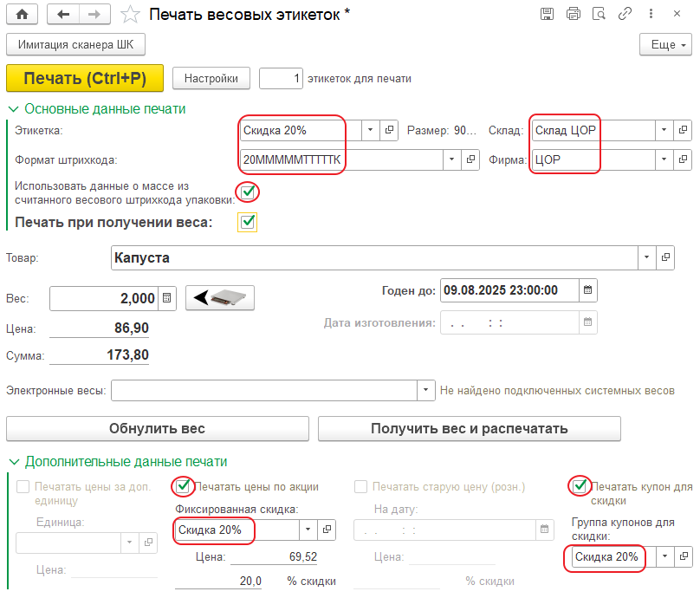
Task: Expand the Электронные весы dropdown
Action: 425,391
